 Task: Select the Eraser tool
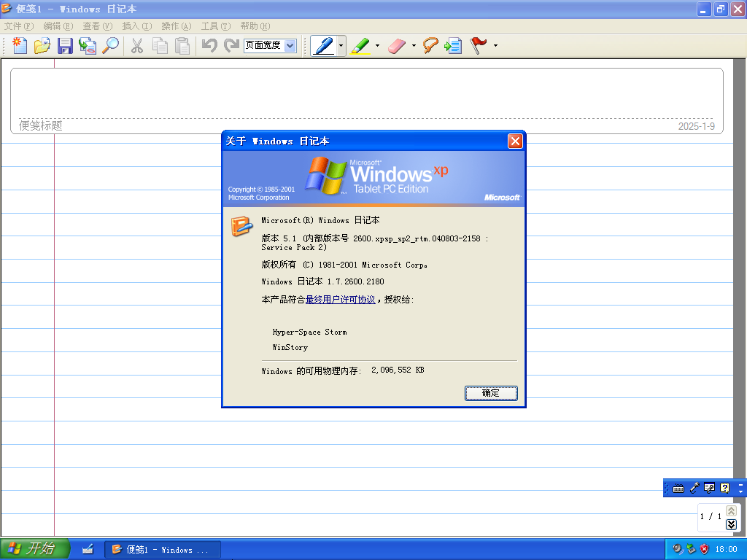tap(397, 46)
